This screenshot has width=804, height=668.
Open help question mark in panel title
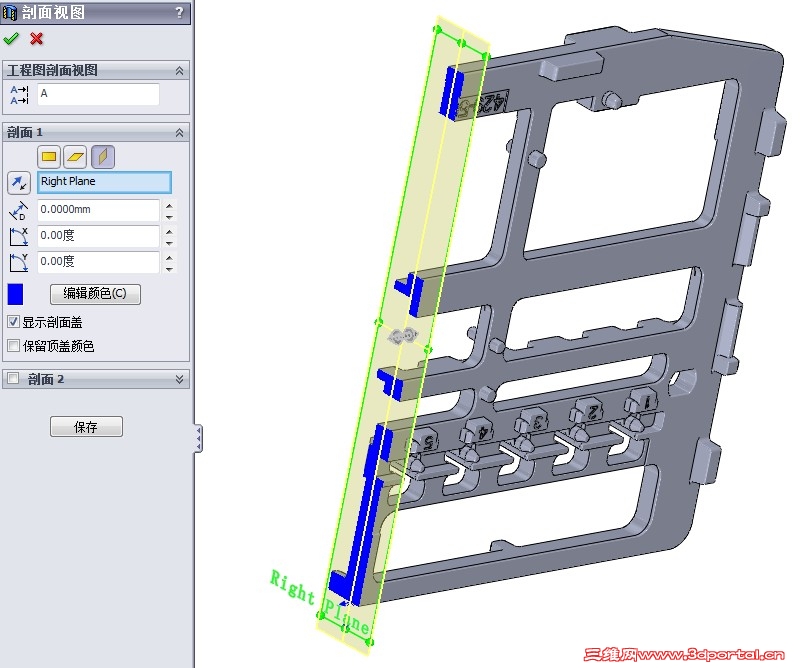click(179, 12)
